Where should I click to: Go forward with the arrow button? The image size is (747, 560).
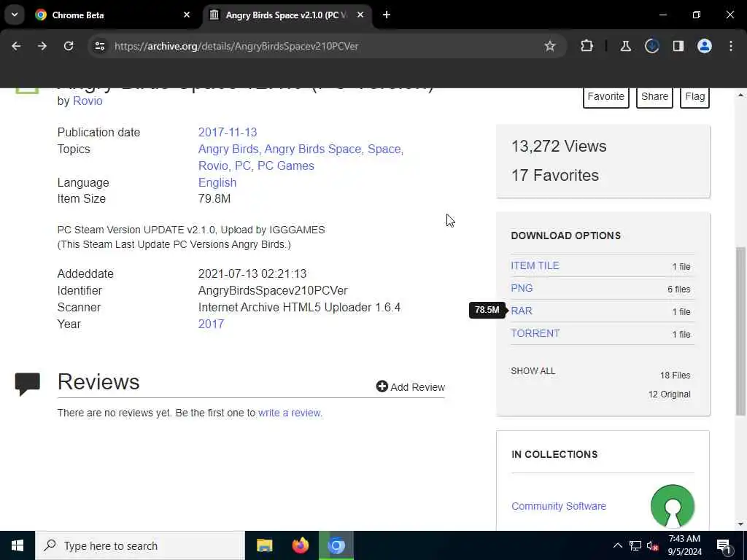42,46
